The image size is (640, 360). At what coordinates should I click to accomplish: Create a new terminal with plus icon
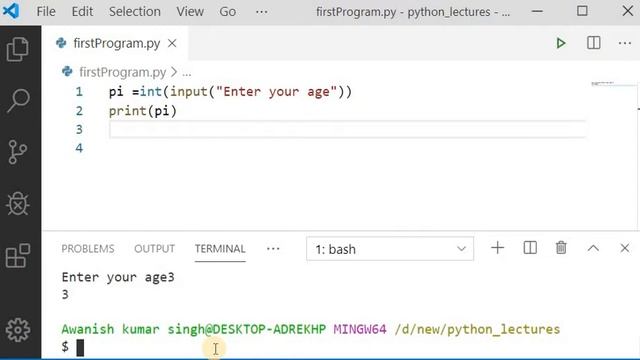[498, 248]
